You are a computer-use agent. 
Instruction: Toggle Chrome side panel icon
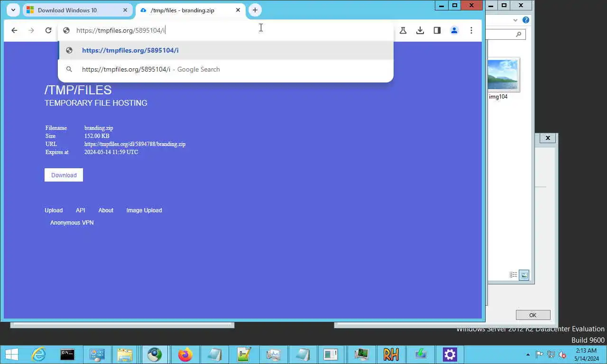tap(437, 30)
